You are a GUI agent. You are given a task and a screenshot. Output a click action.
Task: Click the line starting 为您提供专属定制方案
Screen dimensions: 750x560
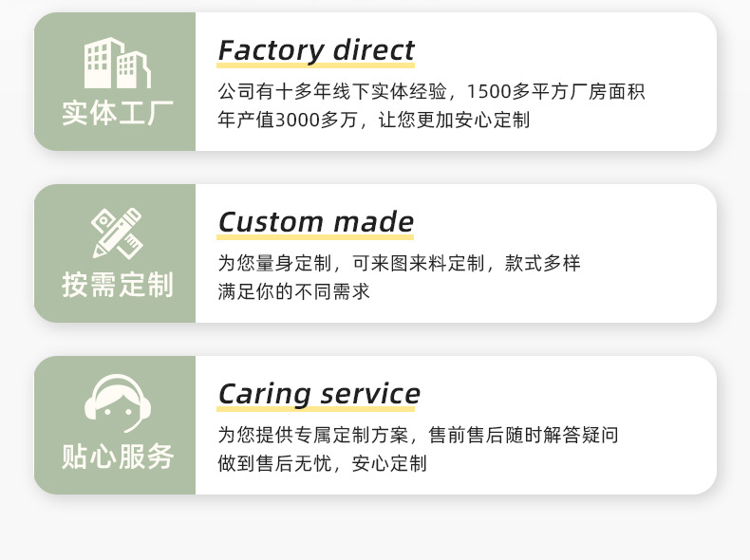[x=418, y=435]
